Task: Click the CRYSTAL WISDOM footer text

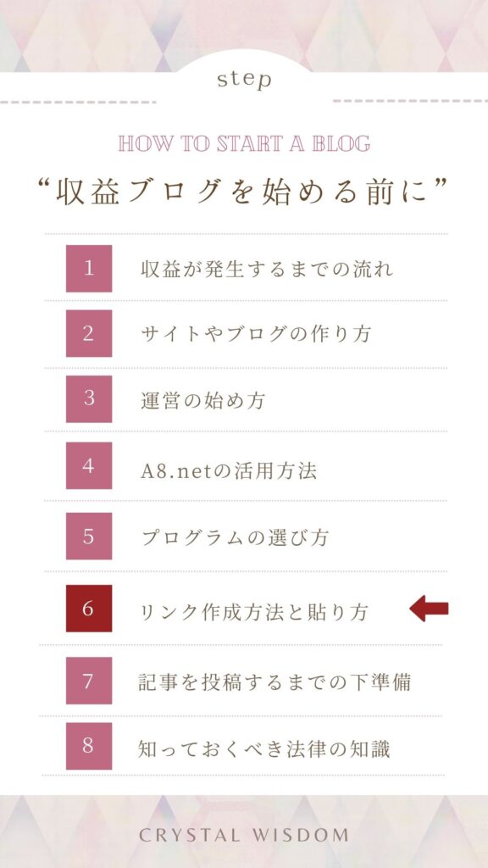Action: 244,835
